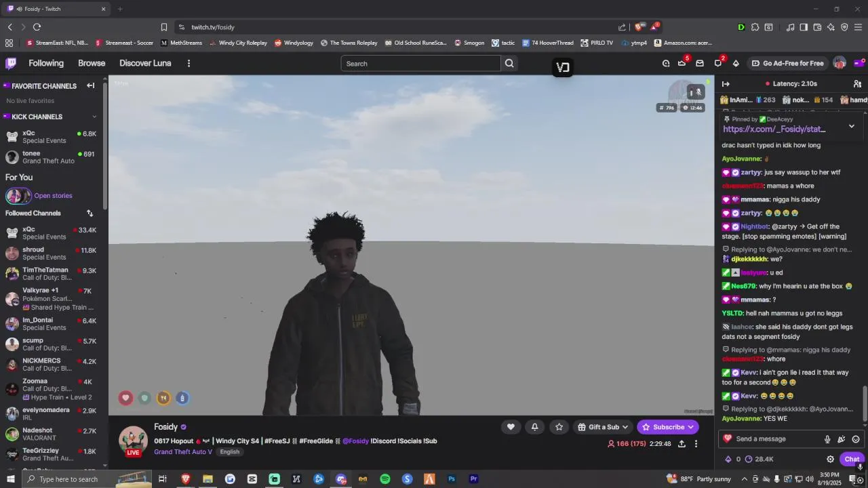Open Spotify from Windows taskbar

click(384, 479)
